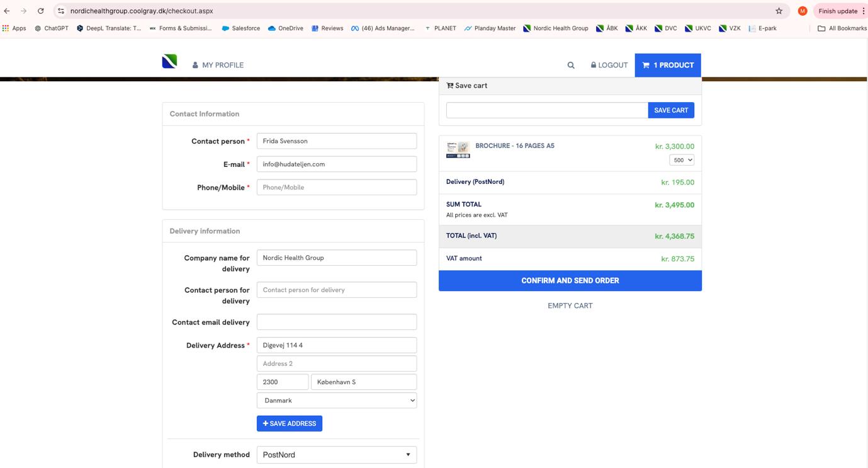Viewport: 868px width, 468px height.
Task: Click the browser back arrow
Action: 7,11
